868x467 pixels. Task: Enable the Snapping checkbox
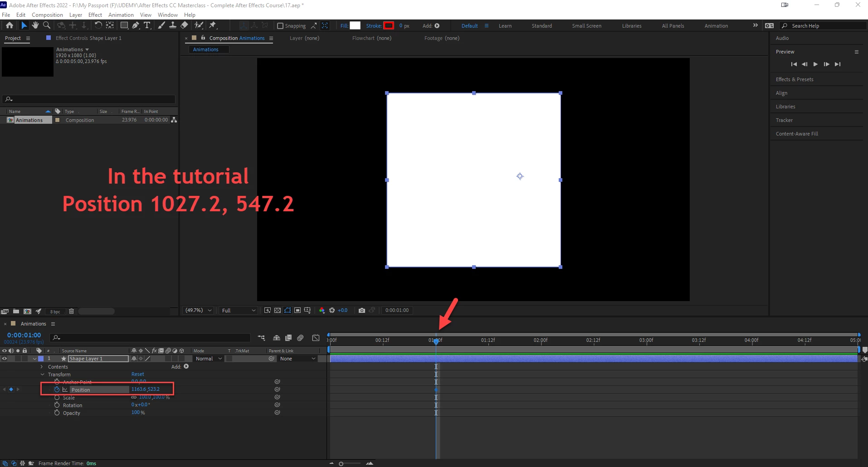[280, 26]
